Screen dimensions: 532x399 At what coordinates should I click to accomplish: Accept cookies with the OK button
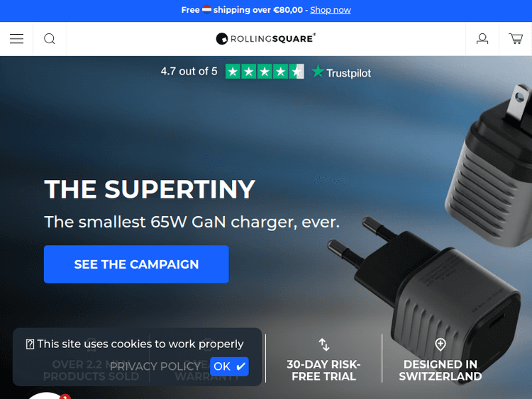coord(229,366)
